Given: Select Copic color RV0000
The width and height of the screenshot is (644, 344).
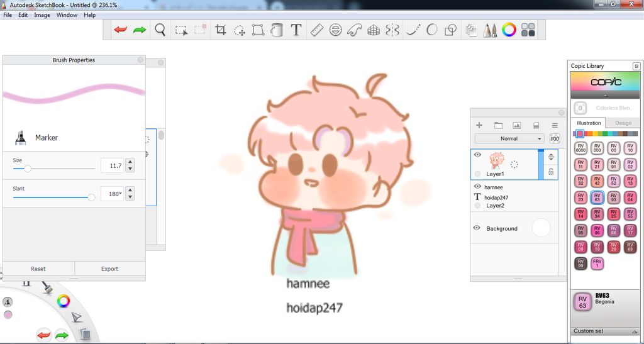Looking at the screenshot, I should (x=580, y=148).
